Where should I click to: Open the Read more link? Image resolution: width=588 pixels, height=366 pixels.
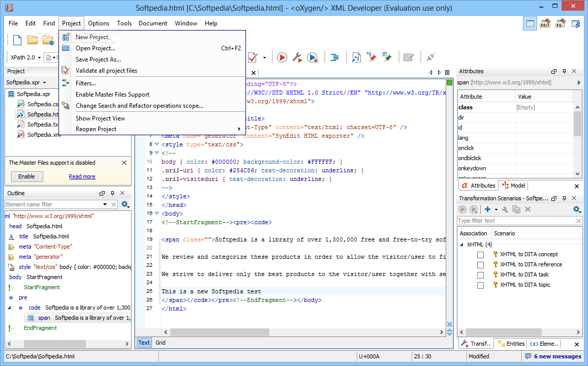click(82, 176)
